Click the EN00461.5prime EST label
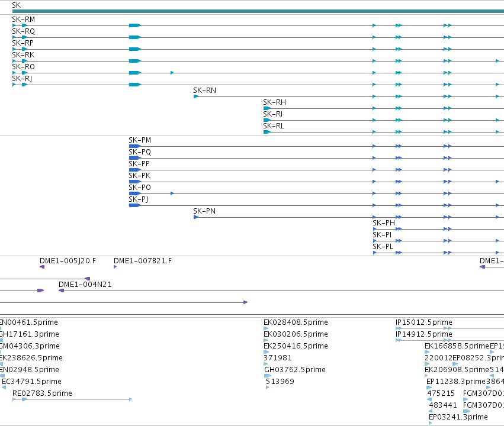The width and height of the screenshot is (504, 426). [x=29, y=322]
